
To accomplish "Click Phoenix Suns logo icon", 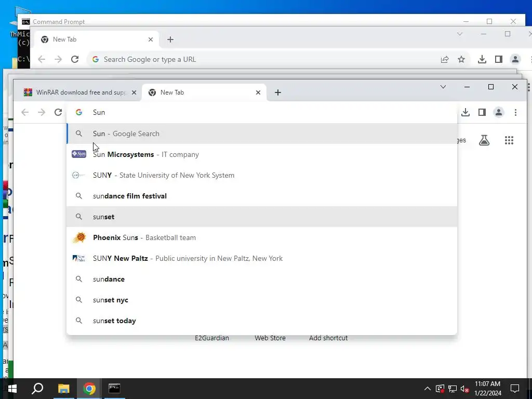I will [x=79, y=237].
